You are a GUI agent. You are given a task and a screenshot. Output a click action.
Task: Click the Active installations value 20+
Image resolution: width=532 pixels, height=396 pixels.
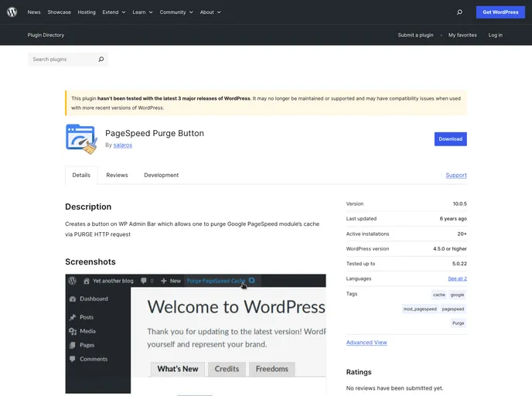462,234
